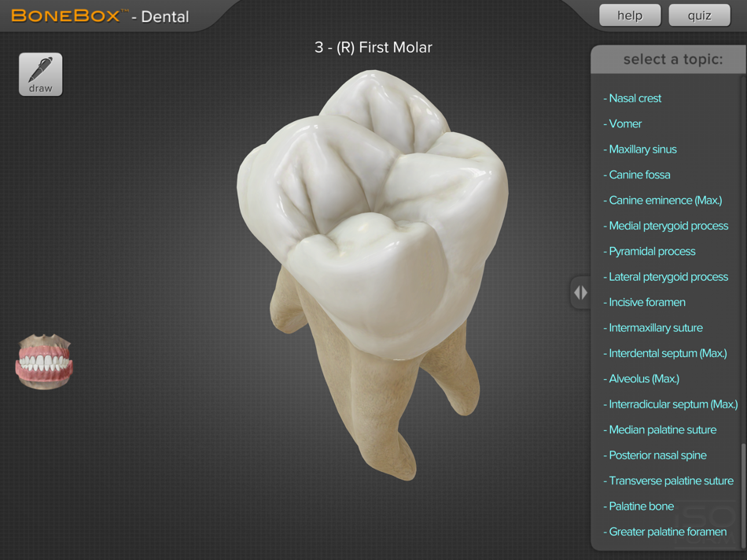
Task: Choose Median palatine suture topic
Action: point(660,429)
